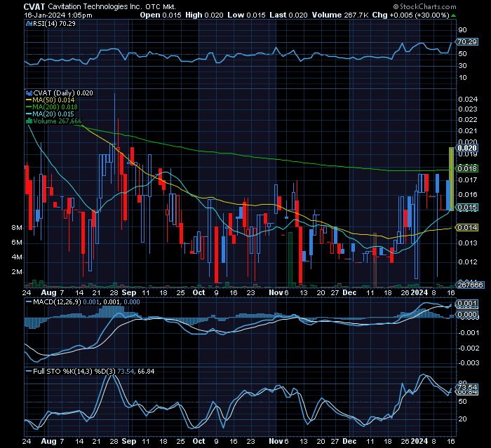Click the 73.54 stochastic value tag on right

pyautogui.click(x=467, y=387)
